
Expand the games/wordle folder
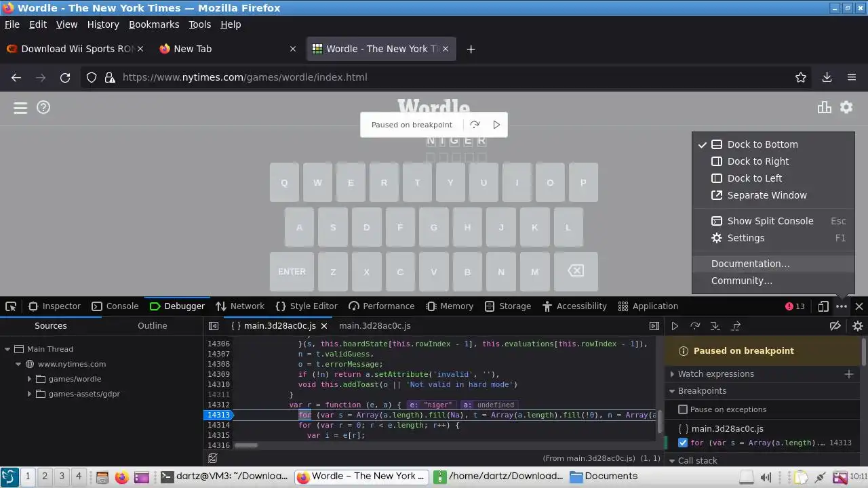(29, 379)
